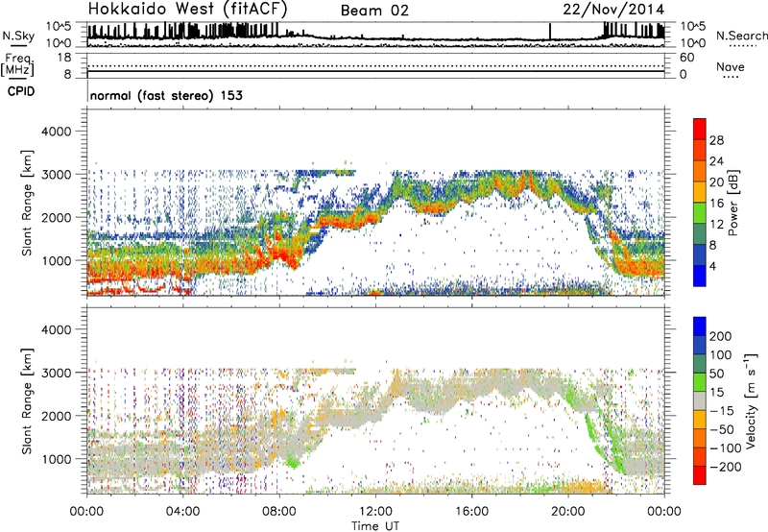Click the '20:00' time tick label
This screenshot has width=768, height=532.
567,512
